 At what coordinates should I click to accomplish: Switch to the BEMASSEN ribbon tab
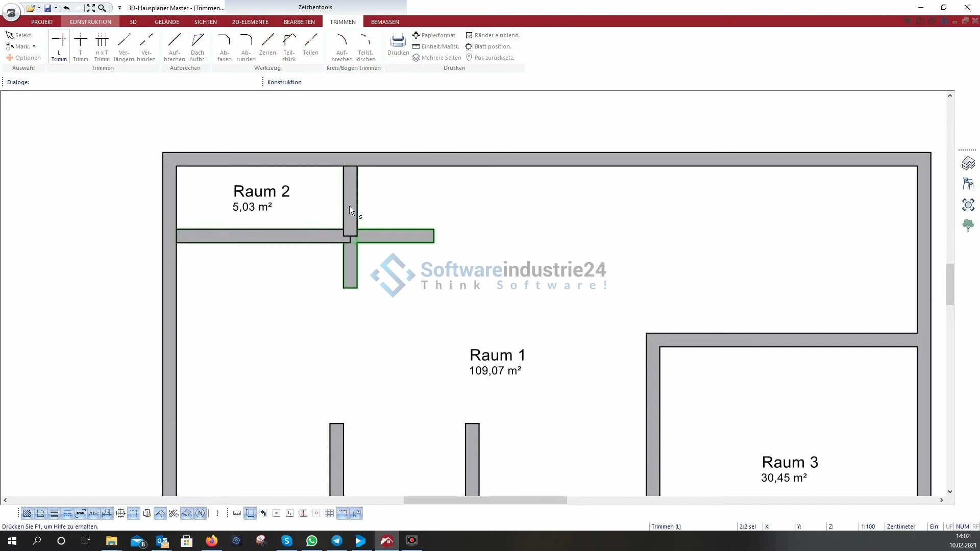[x=385, y=22]
